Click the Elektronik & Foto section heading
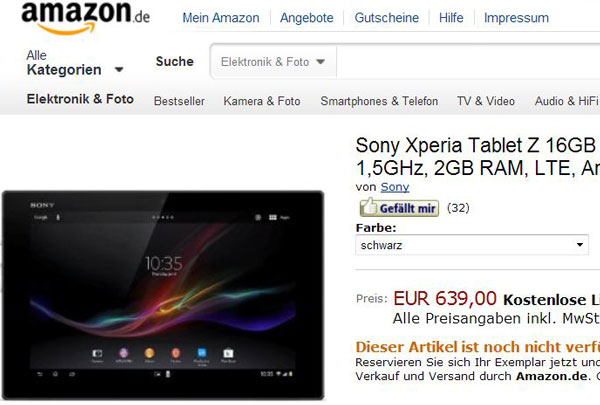The height and width of the screenshot is (405, 600). 80,99
